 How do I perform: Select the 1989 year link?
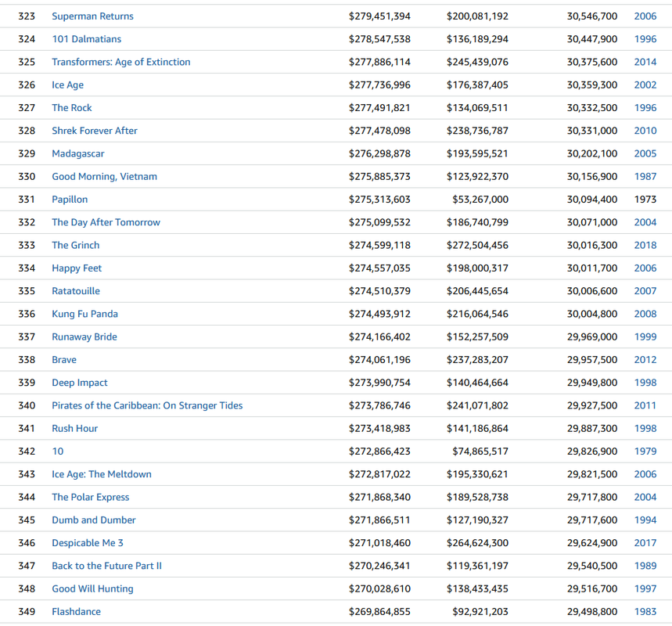click(x=645, y=566)
